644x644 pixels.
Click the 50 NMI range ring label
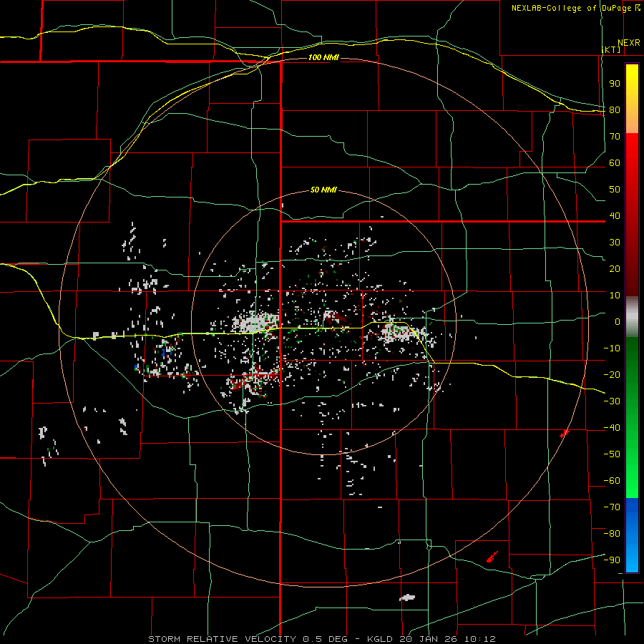tap(323, 190)
